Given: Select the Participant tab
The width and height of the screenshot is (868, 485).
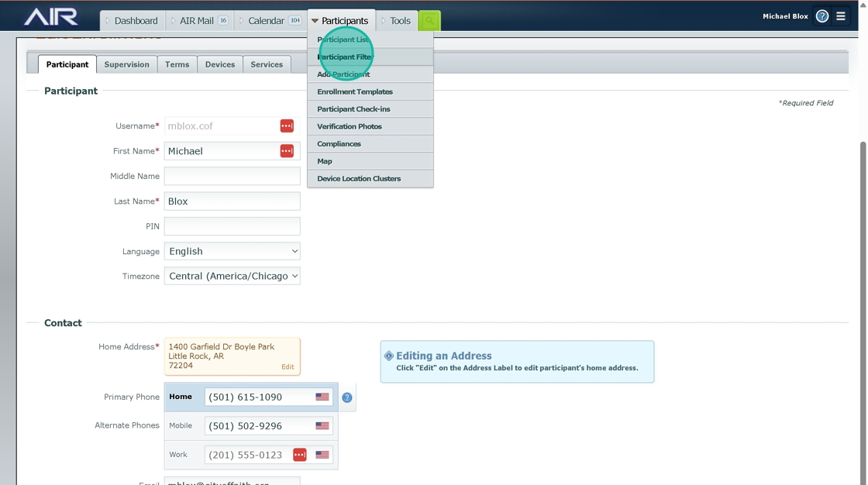Looking at the screenshot, I should [x=67, y=64].
